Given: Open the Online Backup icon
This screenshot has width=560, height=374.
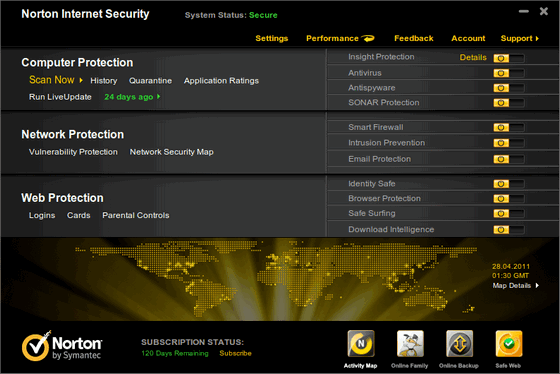Looking at the screenshot, I should 459,344.
